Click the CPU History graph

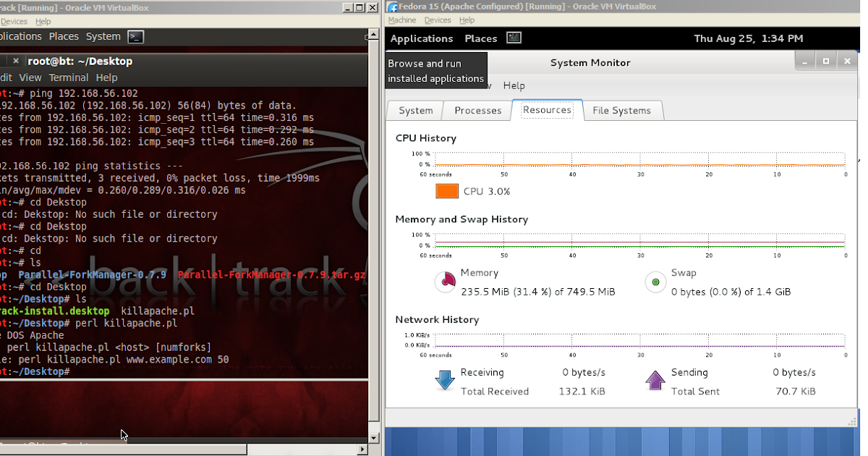click(x=639, y=159)
